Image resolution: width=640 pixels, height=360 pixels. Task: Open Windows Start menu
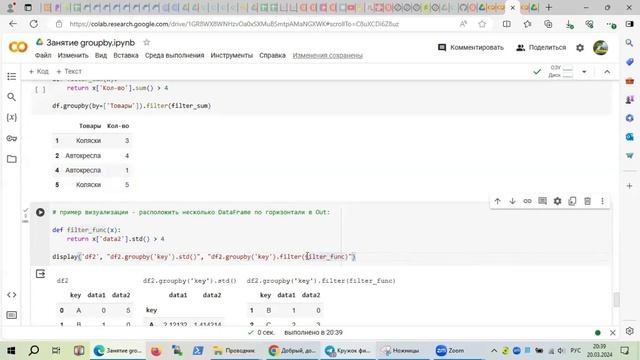(11, 351)
